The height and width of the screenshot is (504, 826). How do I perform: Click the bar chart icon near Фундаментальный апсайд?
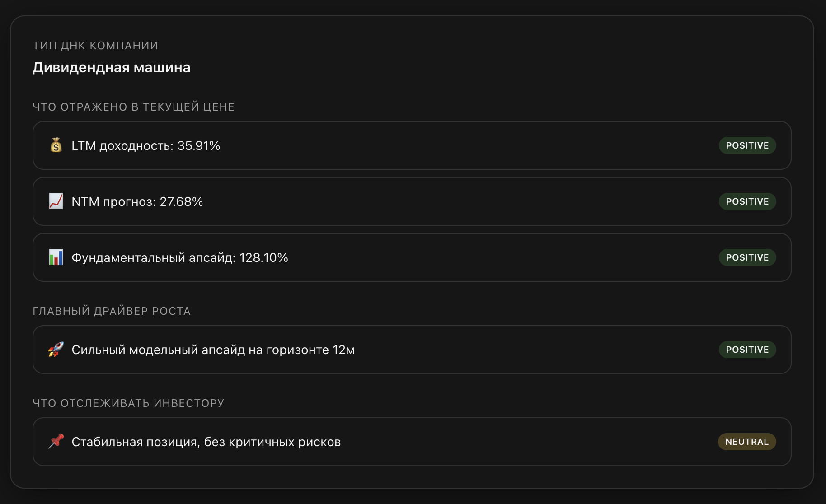[x=56, y=257]
